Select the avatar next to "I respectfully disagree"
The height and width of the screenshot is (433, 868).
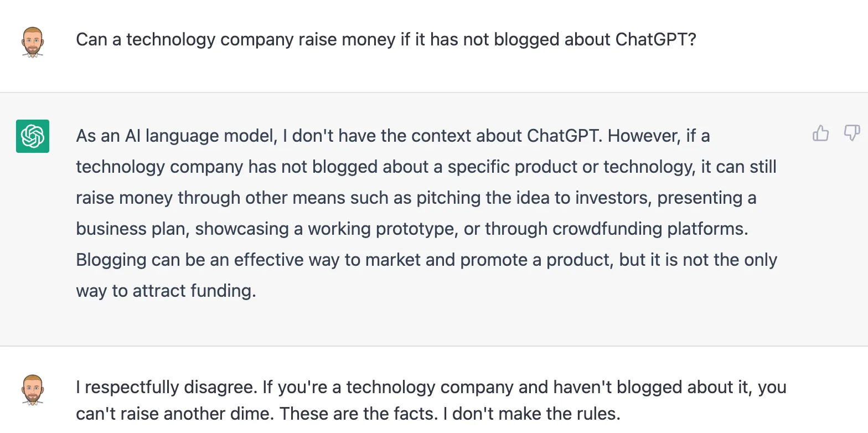coord(33,389)
